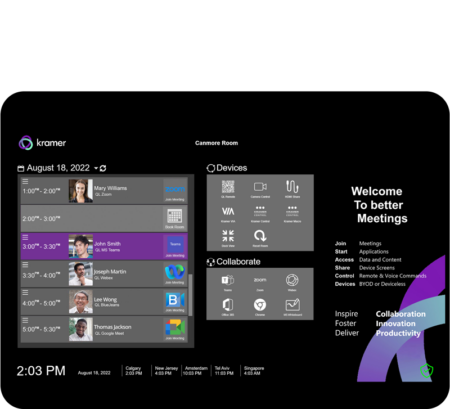Book the room for 2:00-3:00 slot
The image size is (450, 409).
175,218
